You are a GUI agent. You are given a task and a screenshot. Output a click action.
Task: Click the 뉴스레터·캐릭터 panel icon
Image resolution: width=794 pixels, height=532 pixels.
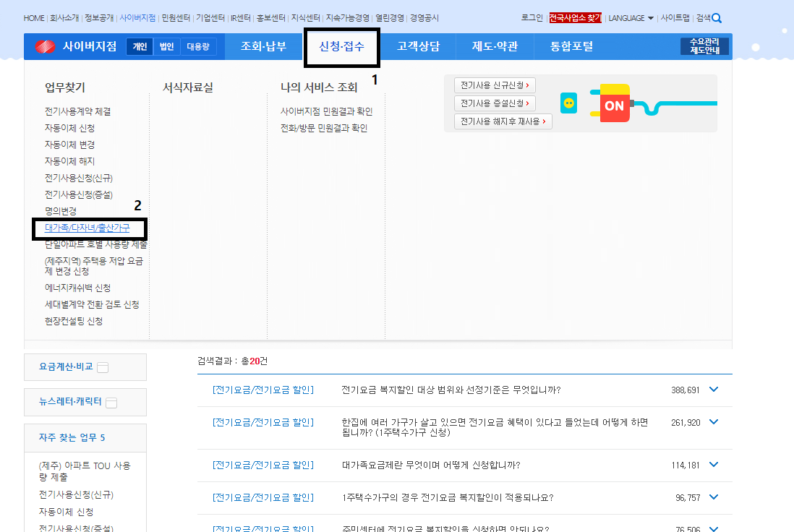coord(111,402)
